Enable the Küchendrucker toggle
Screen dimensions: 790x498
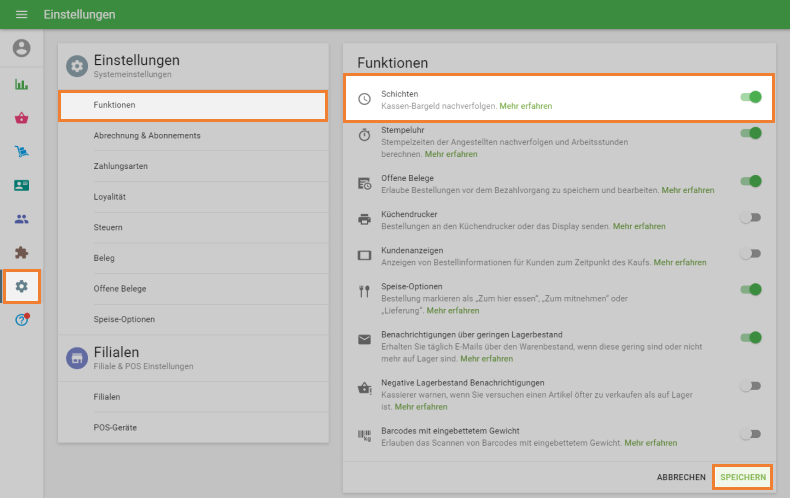click(750, 217)
